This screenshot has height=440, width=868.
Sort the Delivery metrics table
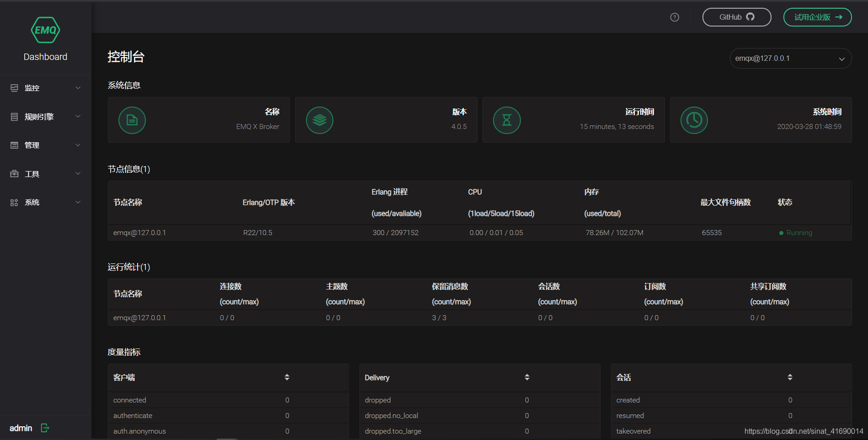[527, 377]
